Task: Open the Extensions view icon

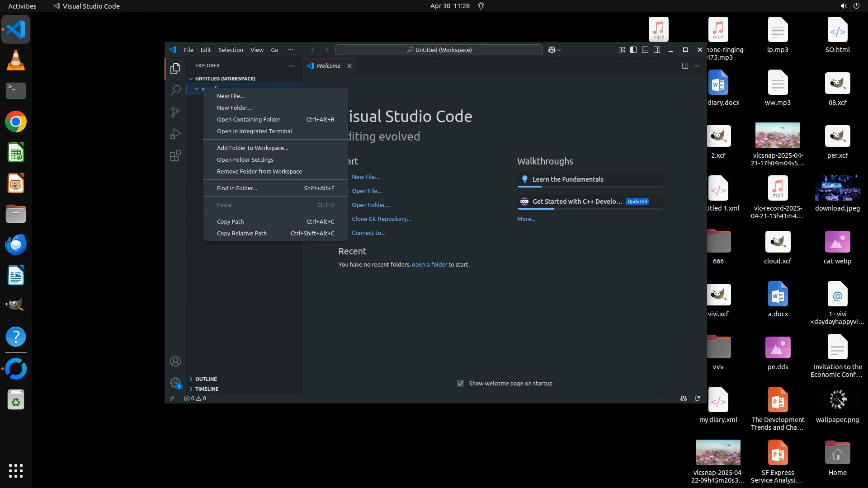Action: click(x=175, y=156)
